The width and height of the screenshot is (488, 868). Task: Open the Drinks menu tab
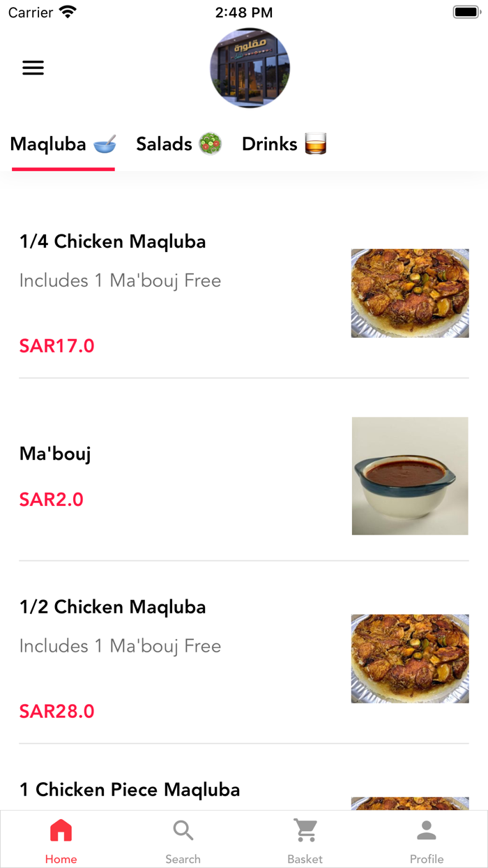coord(285,144)
